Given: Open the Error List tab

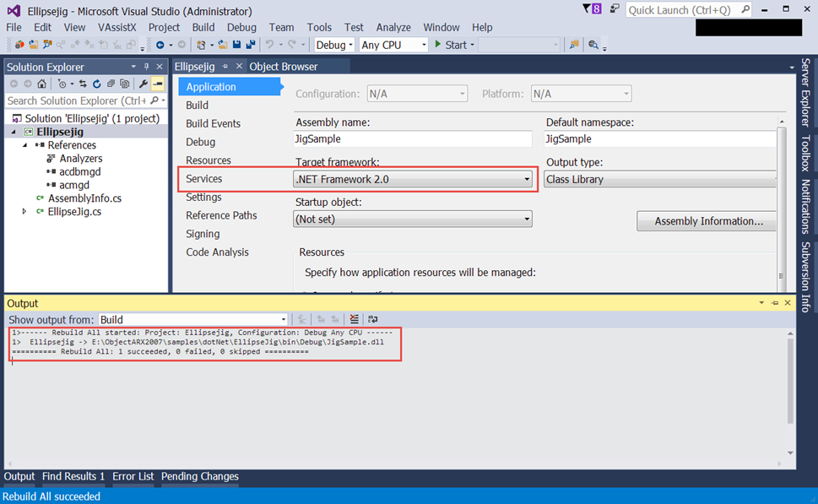Looking at the screenshot, I should [x=133, y=476].
